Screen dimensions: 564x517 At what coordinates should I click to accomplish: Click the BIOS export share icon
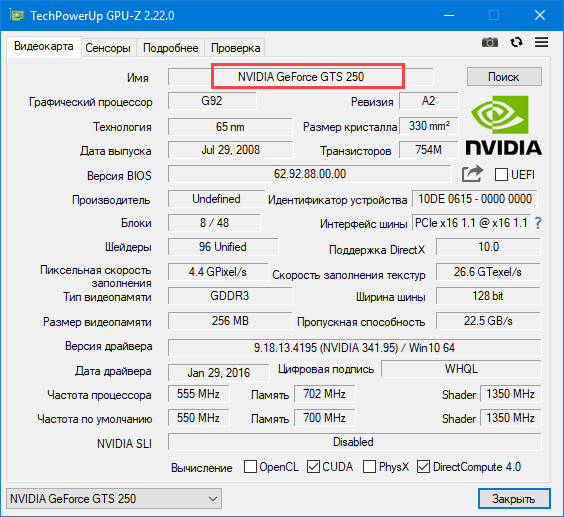472,174
